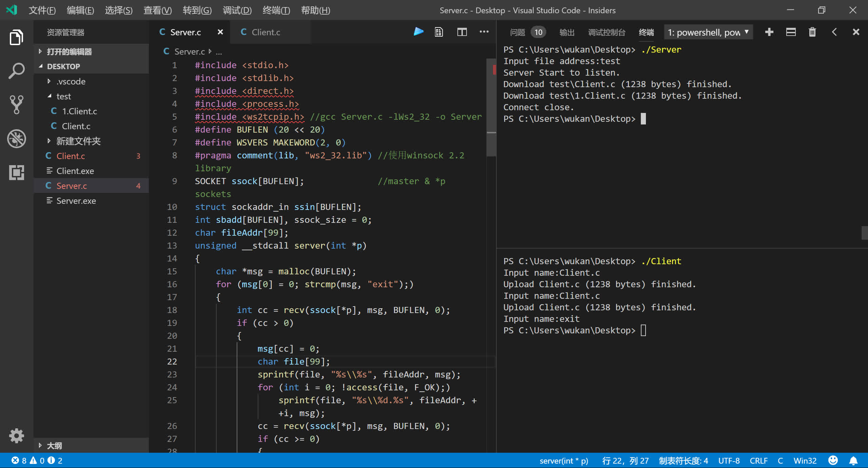Open Server.exe in the file explorer
The height and width of the screenshot is (468, 868).
(76, 201)
